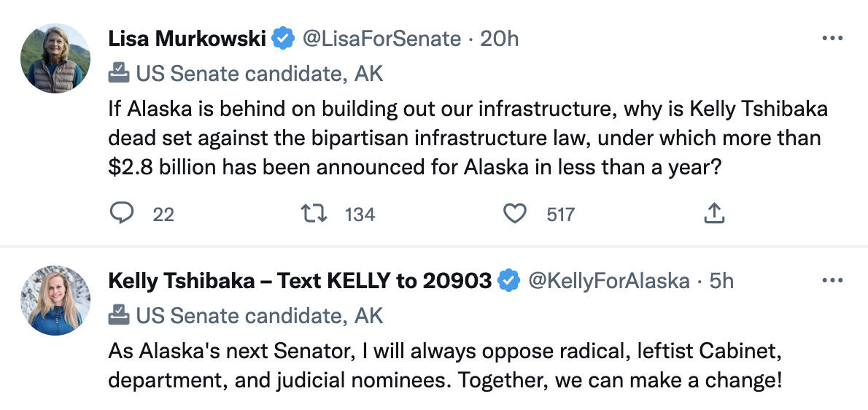The width and height of the screenshot is (868, 410).
Task: Open Murkowski's tweet text about infrastructure law
Action: pos(467,138)
